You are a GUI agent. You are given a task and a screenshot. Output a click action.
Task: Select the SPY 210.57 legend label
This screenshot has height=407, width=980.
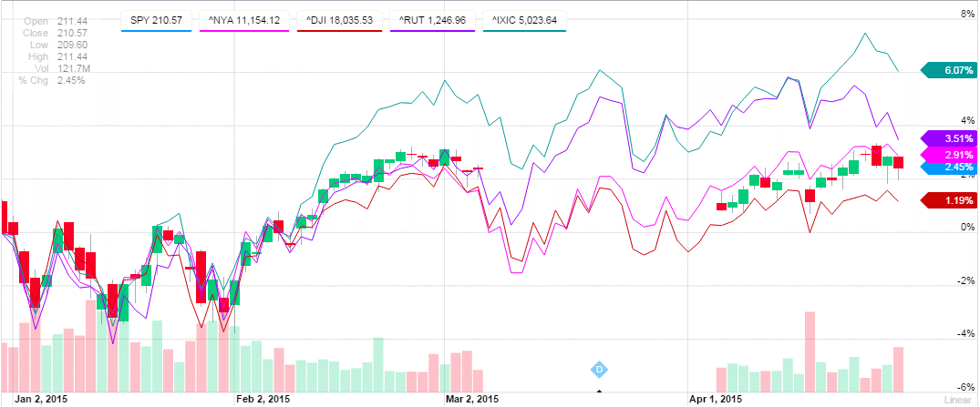(x=158, y=19)
